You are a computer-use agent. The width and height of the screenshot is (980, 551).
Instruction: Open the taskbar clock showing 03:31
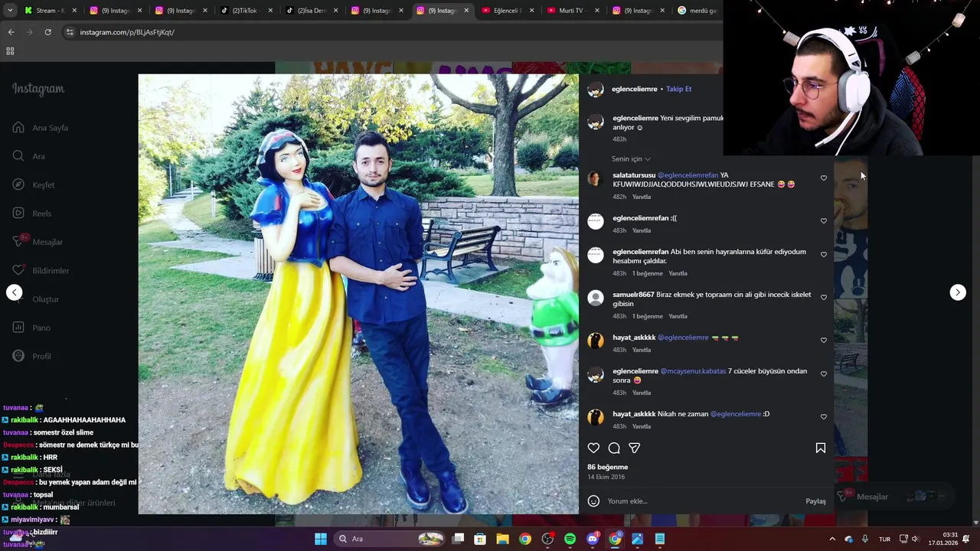[x=943, y=539]
